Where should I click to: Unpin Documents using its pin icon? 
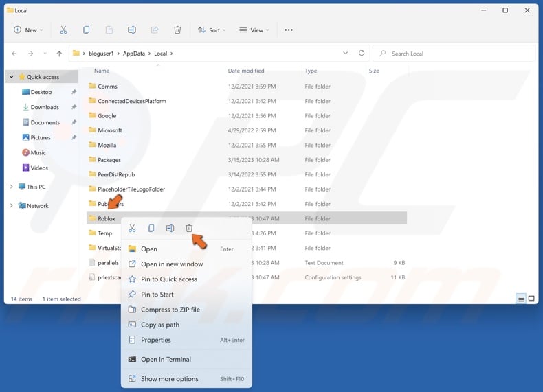click(x=74, y=122)
